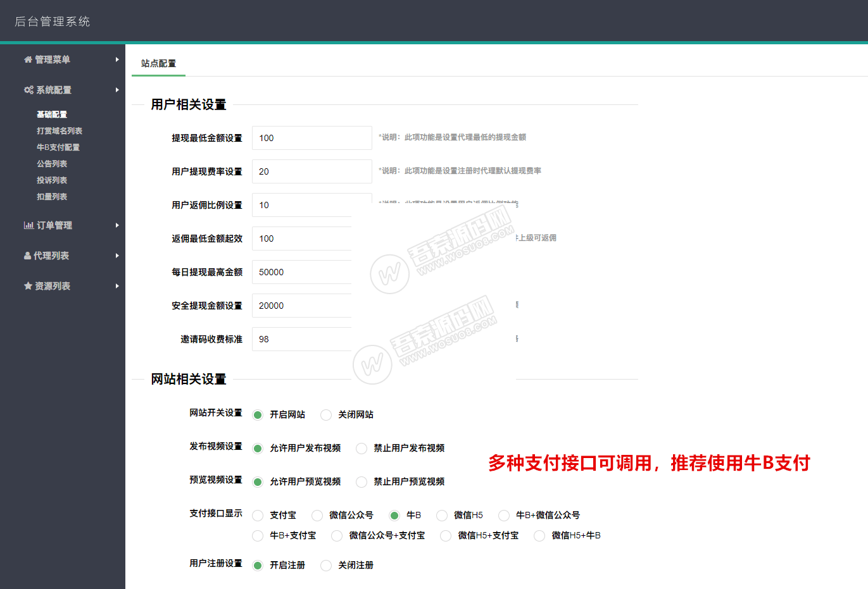Click the user icon beside 代理列表
This screenshot has height=589, width=868.
pos(27,256)
